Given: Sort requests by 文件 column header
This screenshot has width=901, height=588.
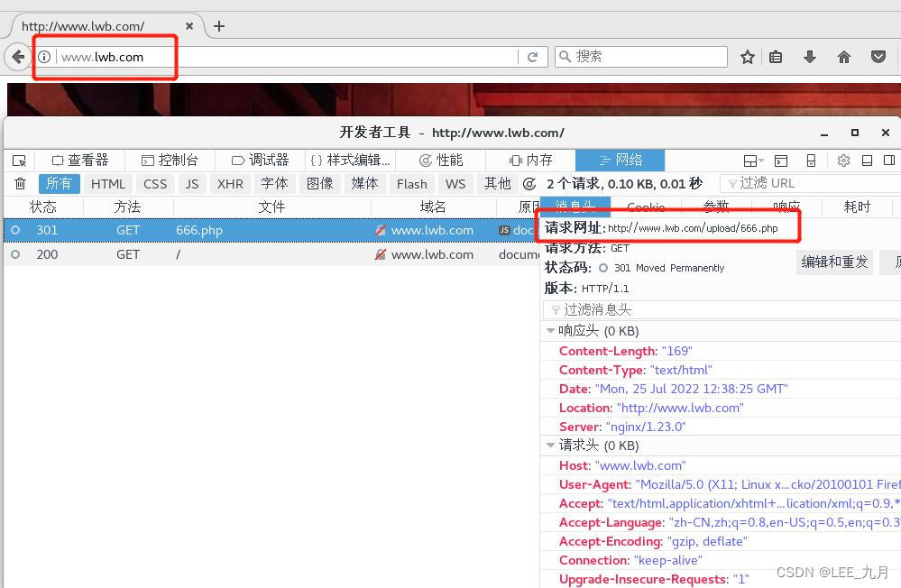Looking at the screenshot, I should pos(271,207).
